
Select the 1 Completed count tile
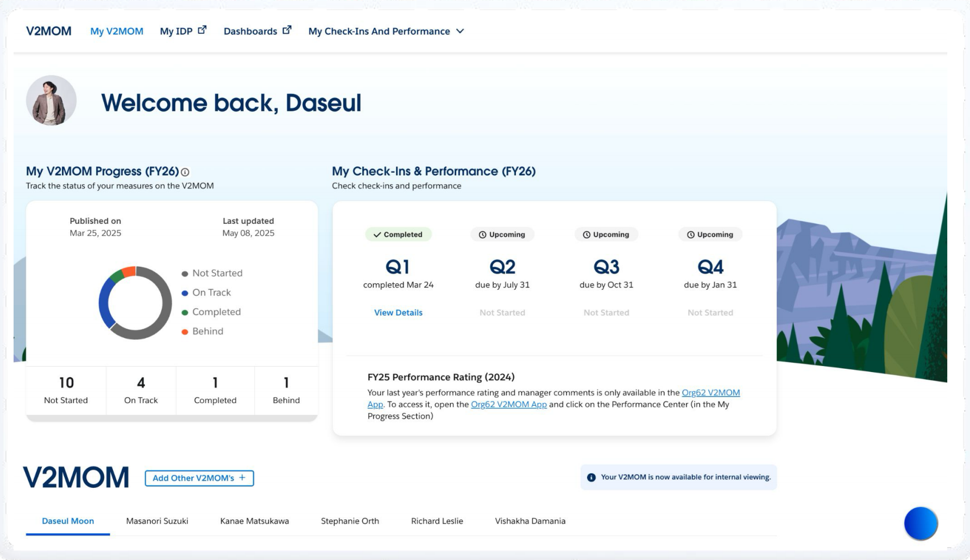tap(215, 391)
